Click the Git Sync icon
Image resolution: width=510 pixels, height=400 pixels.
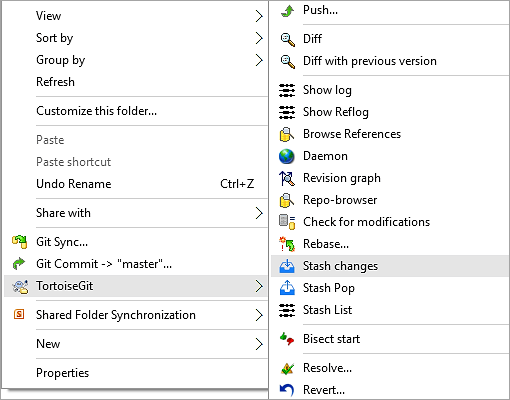coord(19,242)
